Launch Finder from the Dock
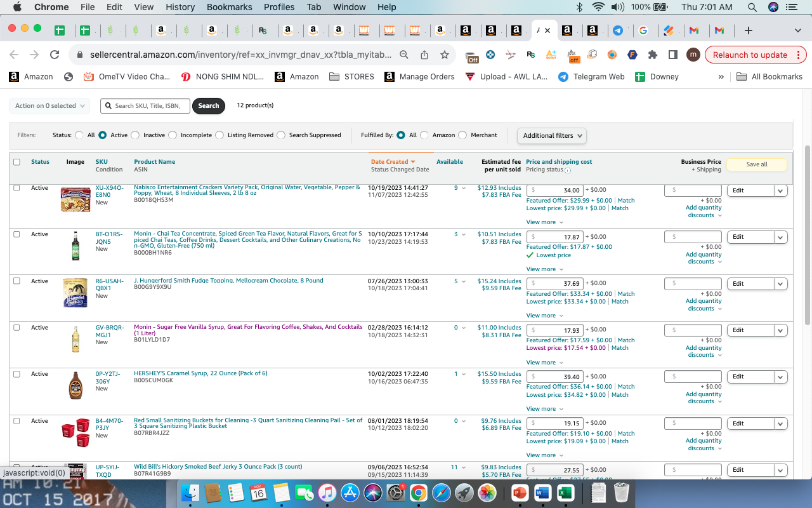The width and height of the screenshot is (812, 508). tap(190, 493)
